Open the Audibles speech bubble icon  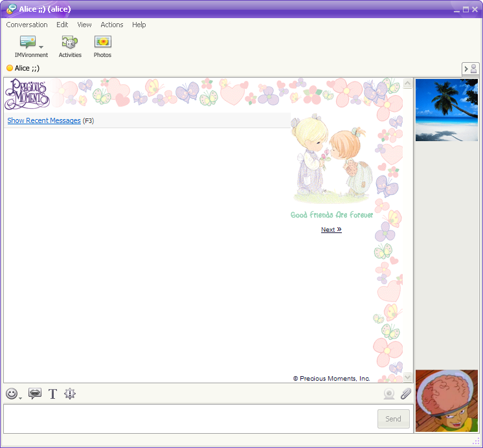tap(35, 394)
